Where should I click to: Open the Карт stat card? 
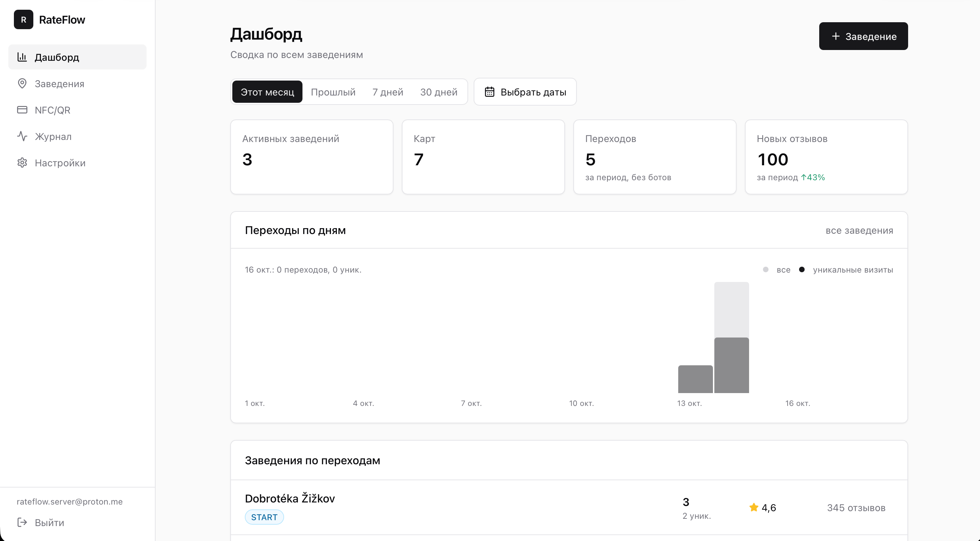pyautogui.click(x=483, y=157)
